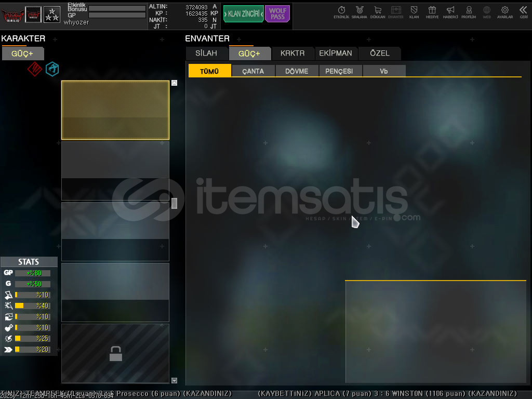Click the KLAN ZİNCİRİ button
Image resolution: width=532 pixels, height=399 pixels.
(243, 14)
